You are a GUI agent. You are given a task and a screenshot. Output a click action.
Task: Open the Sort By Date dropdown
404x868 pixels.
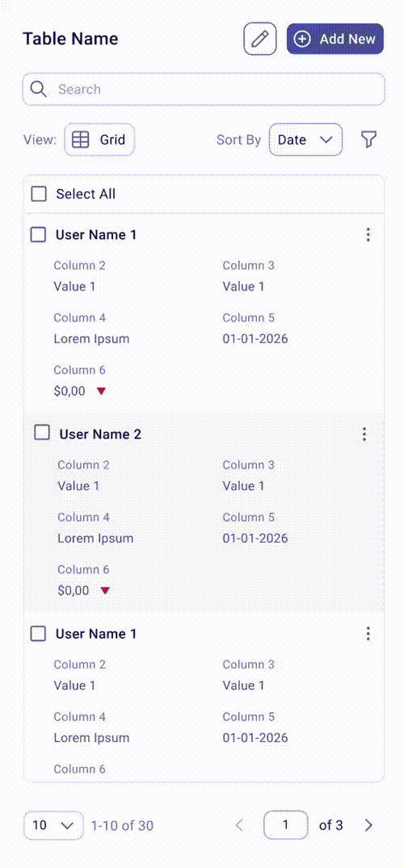click(305, 140)
